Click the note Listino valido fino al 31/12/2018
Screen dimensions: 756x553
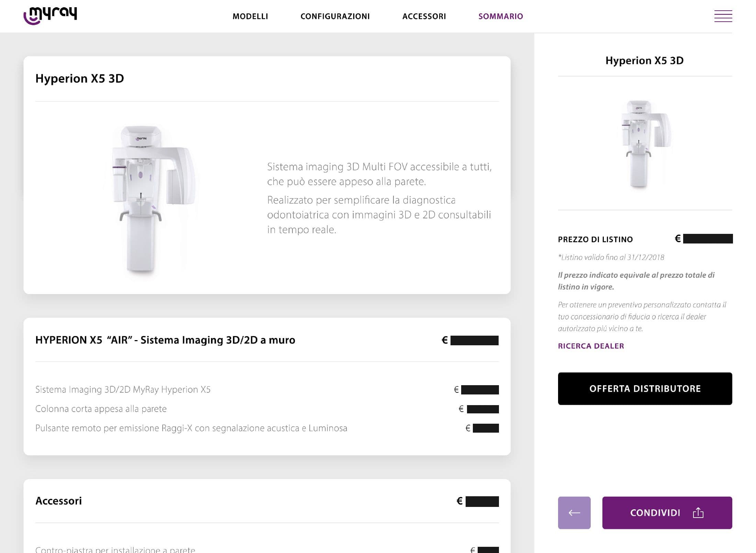click(611, 257)
